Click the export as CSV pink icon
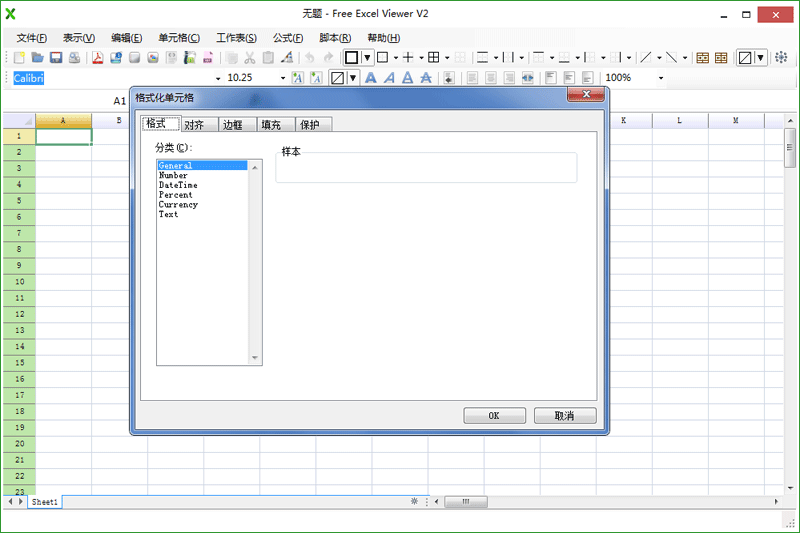Image resolution: width=800 pixels, height=533 pixels. [208, 58]
